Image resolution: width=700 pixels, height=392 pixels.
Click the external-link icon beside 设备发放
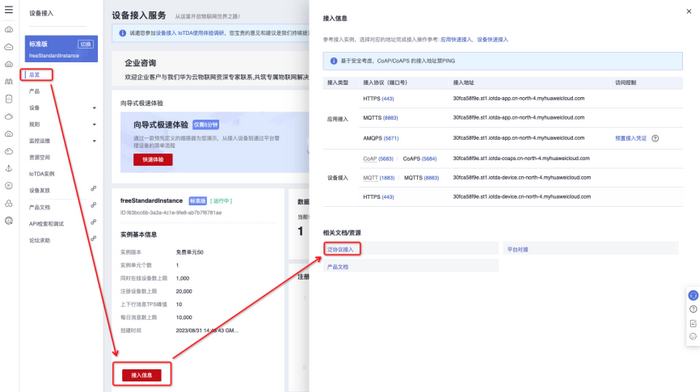pos(93,189)
